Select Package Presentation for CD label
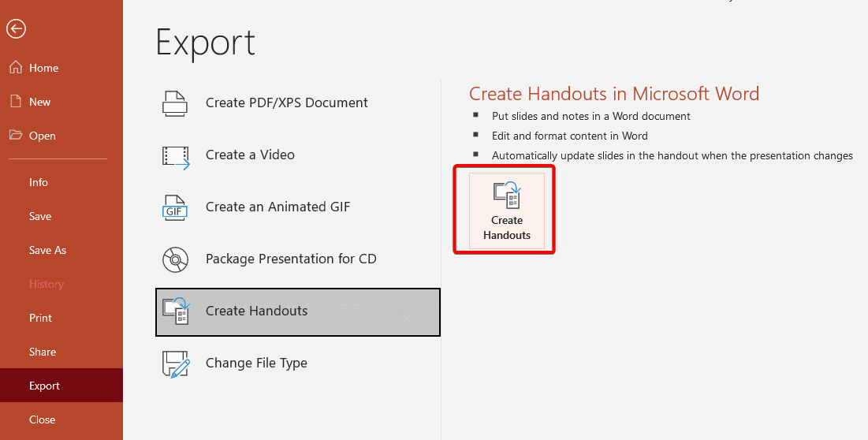868x440 pixels. click(291, 259)
